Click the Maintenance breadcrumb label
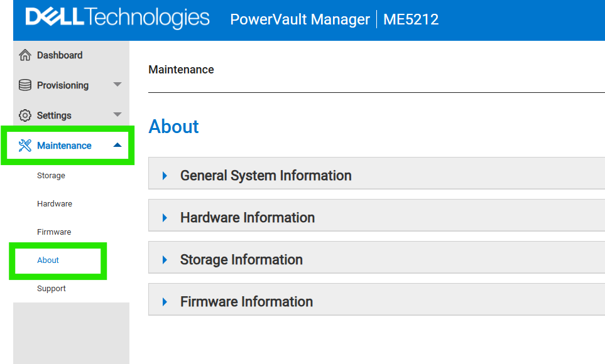This screenshot has height=364, width=605. pos(181,70)
